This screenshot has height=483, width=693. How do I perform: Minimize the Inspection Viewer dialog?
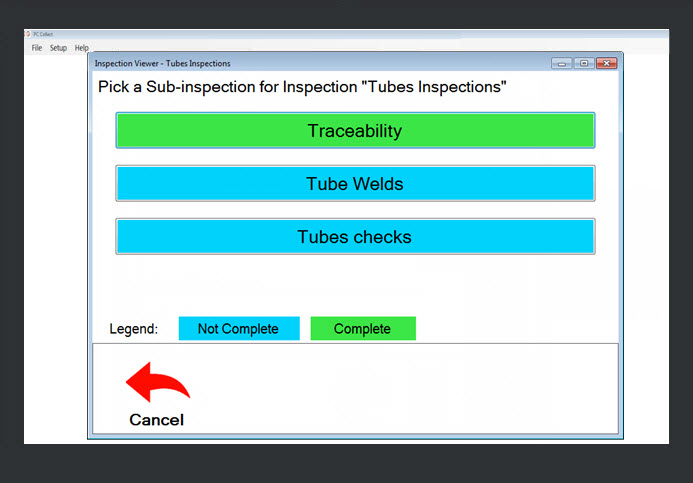click(x=562, y=63)
